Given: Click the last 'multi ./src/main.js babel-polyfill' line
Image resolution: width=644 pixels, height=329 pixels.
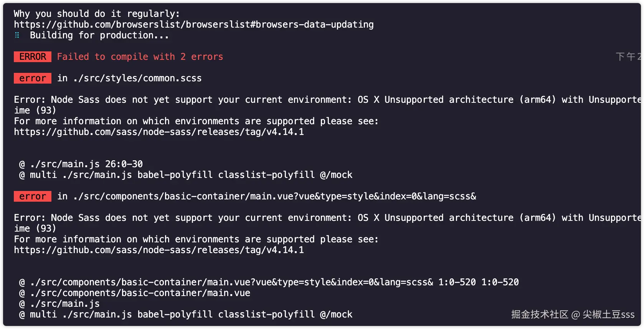Looking at the screenshot, I should point(185,314).
